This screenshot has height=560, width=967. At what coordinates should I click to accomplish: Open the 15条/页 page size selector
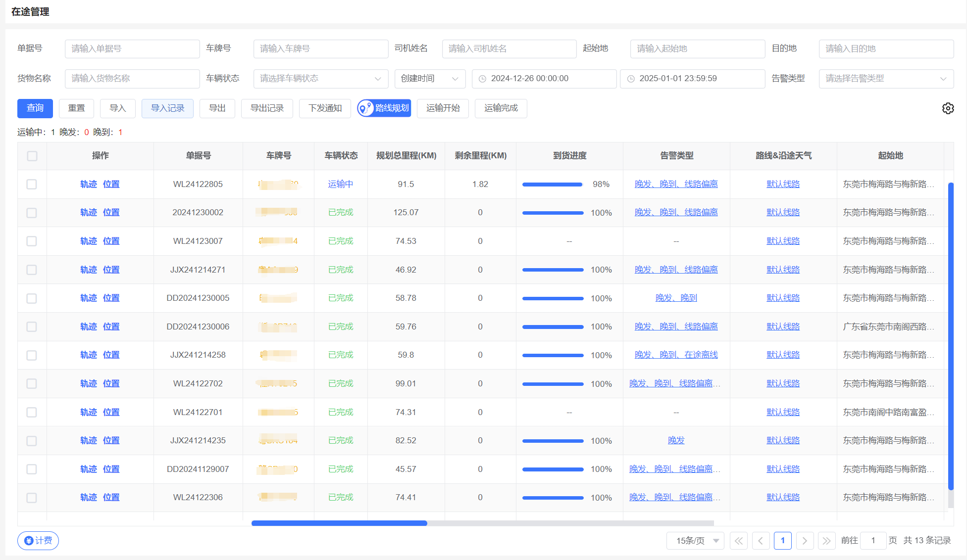point(695,541)
